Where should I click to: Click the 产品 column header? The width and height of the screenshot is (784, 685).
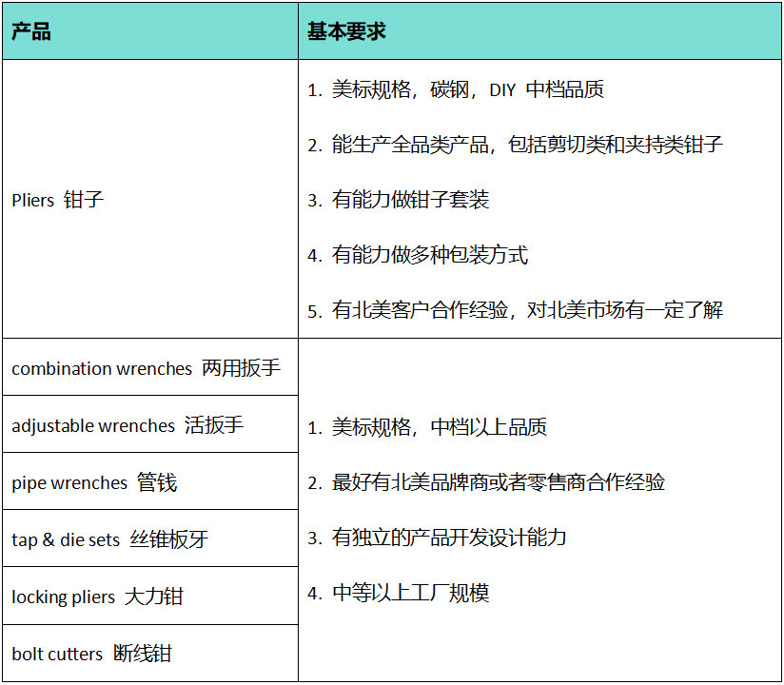tap(31, 32)
